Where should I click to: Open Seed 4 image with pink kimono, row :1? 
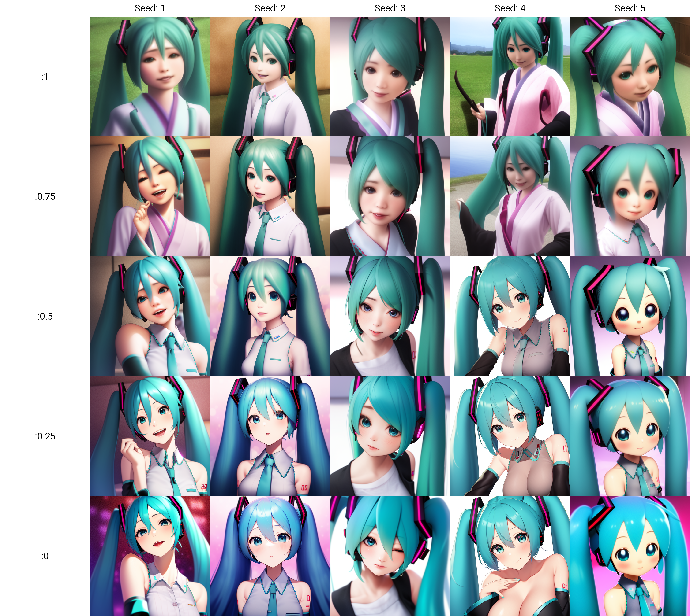[x=510, y=77]
